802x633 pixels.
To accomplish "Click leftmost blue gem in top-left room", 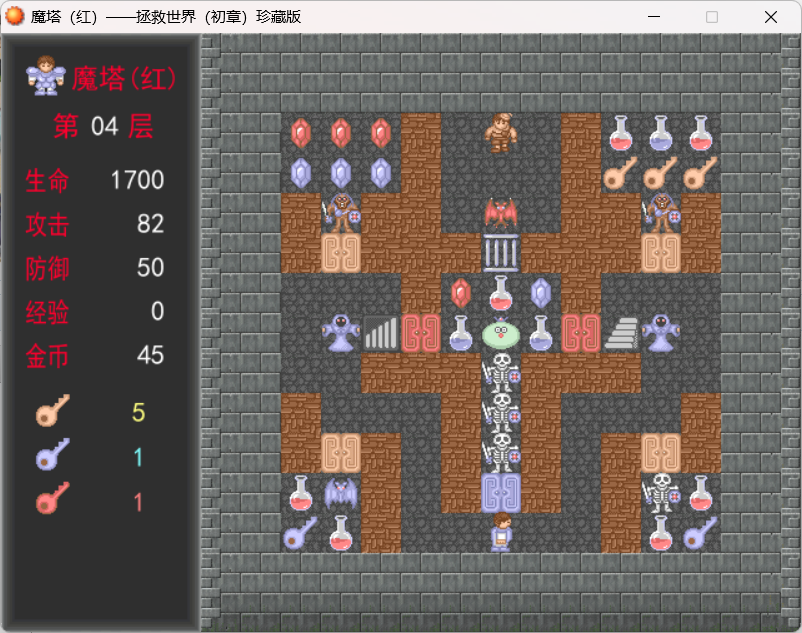I will 301,173.
